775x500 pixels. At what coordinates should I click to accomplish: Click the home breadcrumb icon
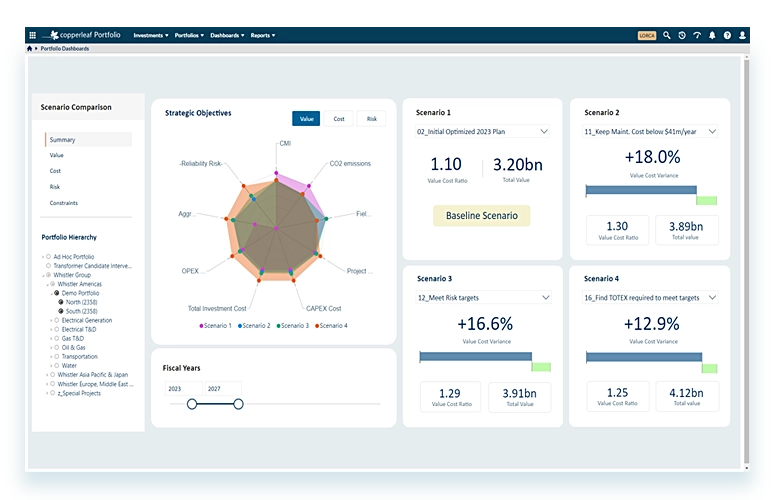[x=31, y=48]
